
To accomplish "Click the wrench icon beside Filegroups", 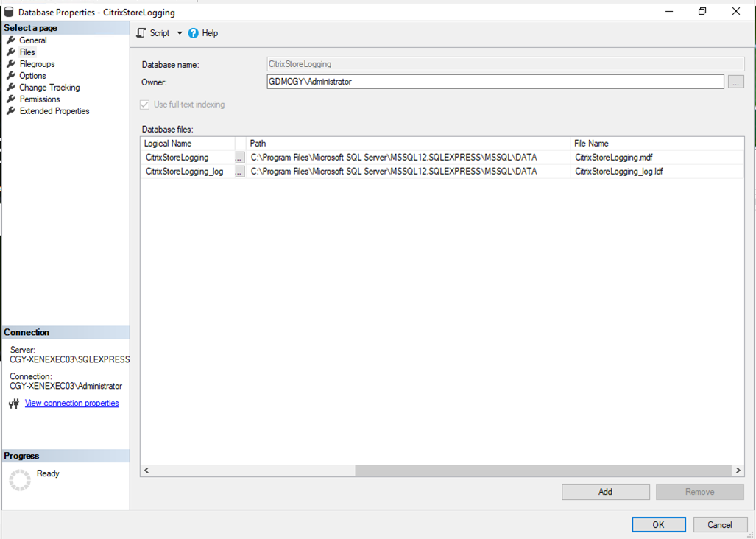I will click(10, 63).
